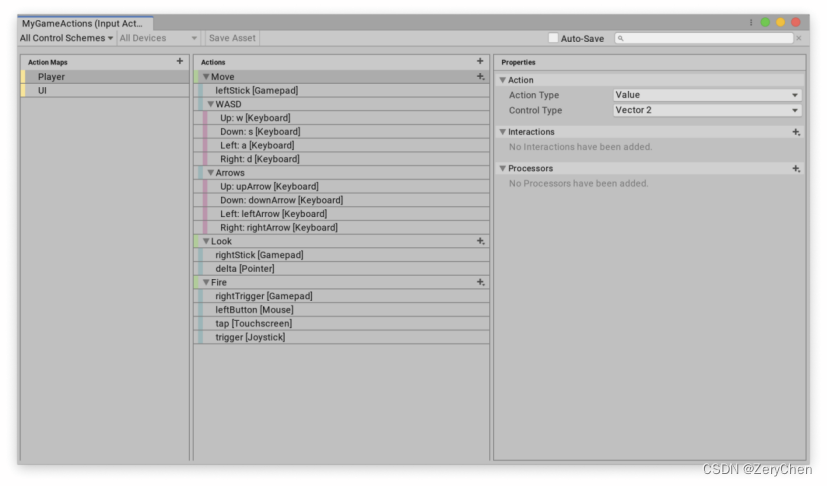827x486 pixels.
Task: Select Left: a [Keyboard] binding
Action: click(342, 145)
